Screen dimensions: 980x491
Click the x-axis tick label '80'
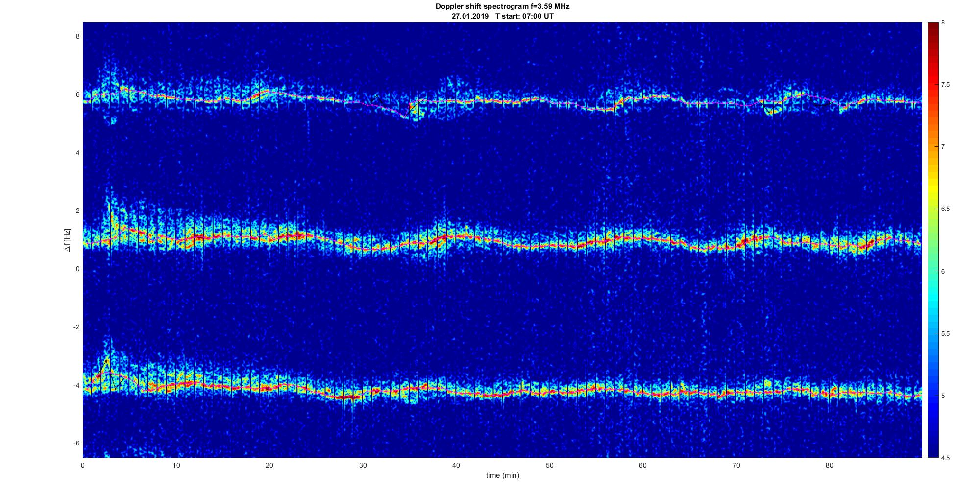(830, 465)
